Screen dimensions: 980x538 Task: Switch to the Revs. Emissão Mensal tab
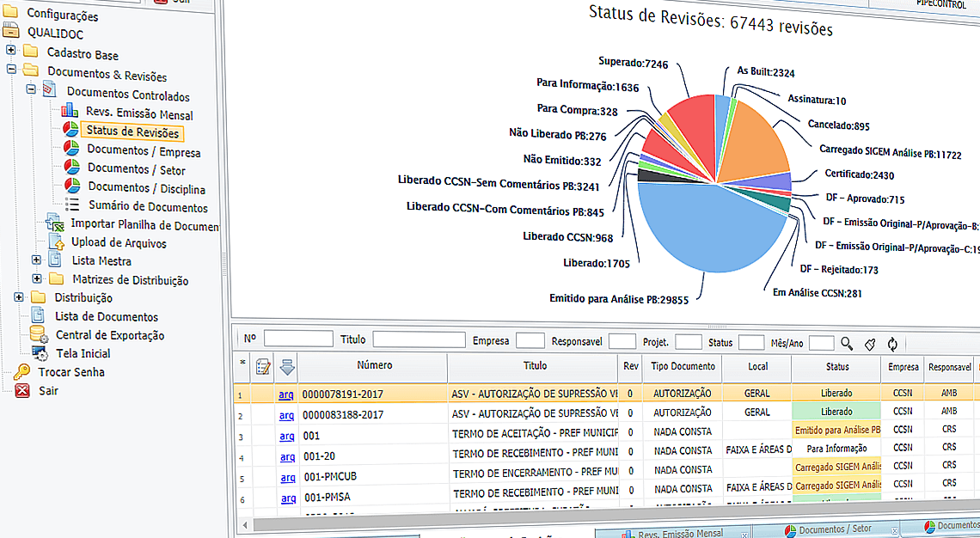(679, 532)
